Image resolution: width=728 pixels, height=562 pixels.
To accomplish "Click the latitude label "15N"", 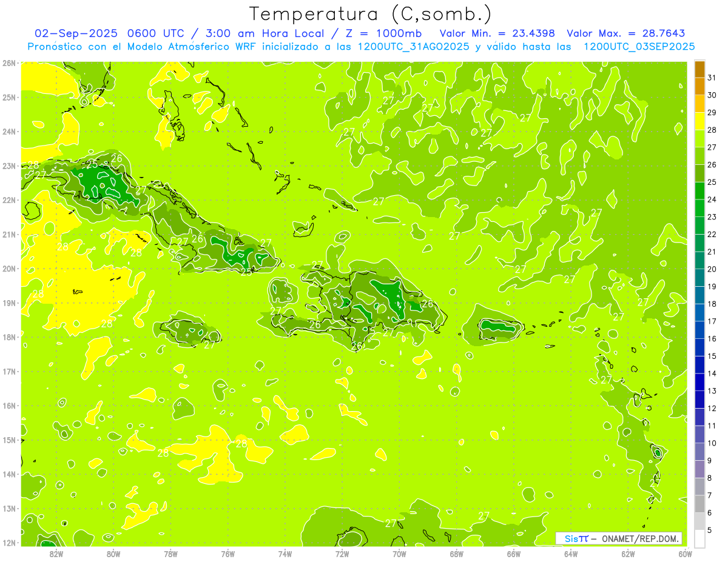I will pyautogui.click(x=8, y=440).
